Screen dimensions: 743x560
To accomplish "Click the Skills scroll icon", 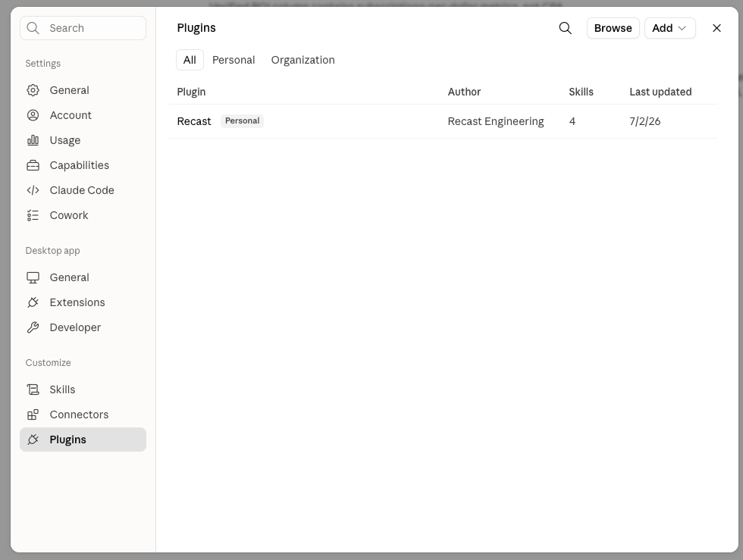I will (33, 389).
